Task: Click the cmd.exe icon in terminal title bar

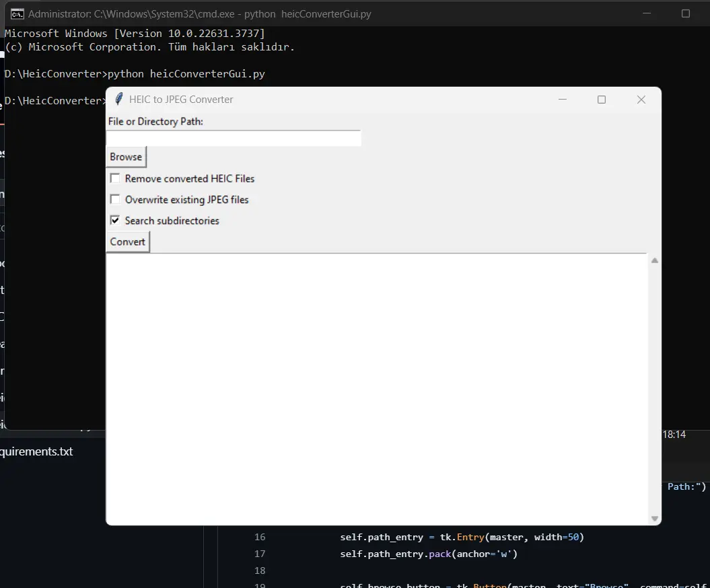Action: pos(17,14)
